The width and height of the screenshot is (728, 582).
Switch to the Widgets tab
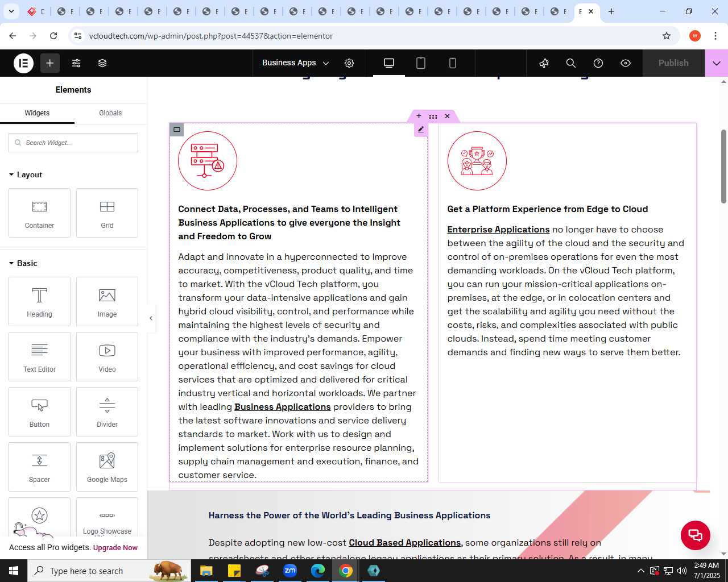[x=37, y=113]
